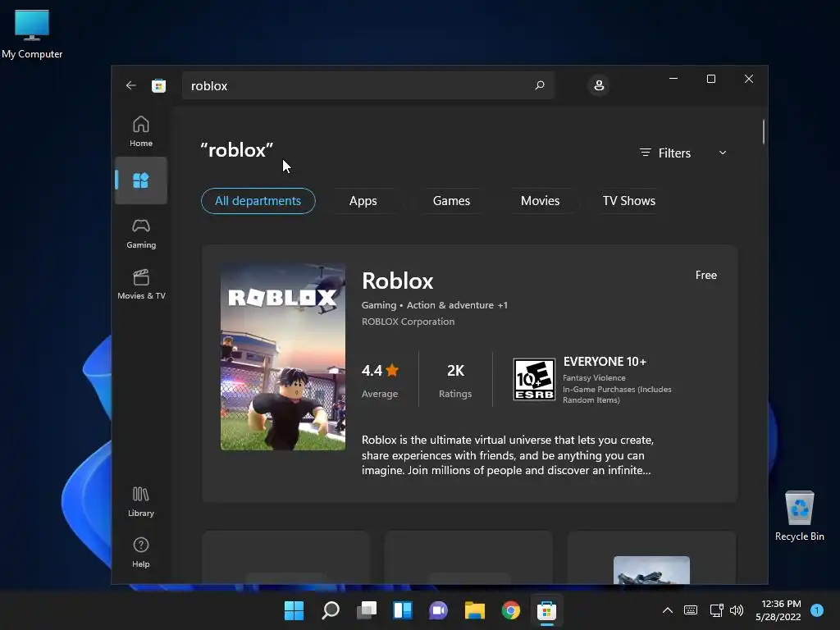Open the Roblox app title
Image resolution: width=840 pixels, height=630 pixels.
pyautogui.click(x=398, y=281)
